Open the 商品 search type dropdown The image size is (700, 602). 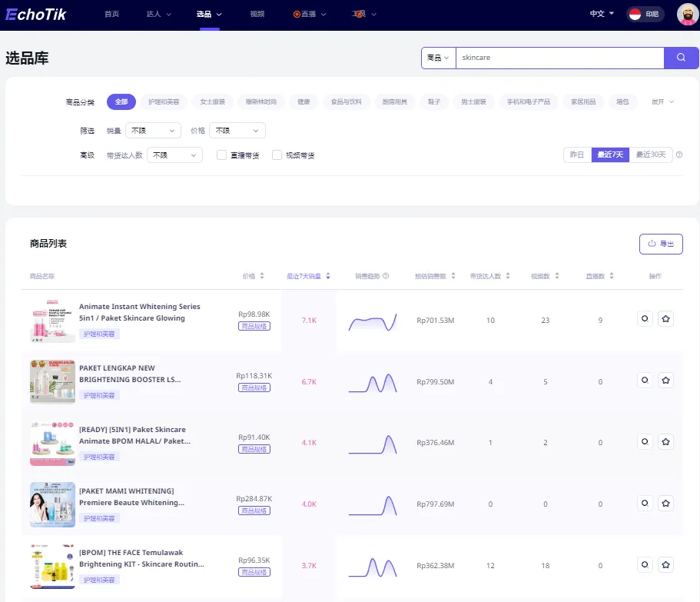pyautogui.click(x=439, y=58)
